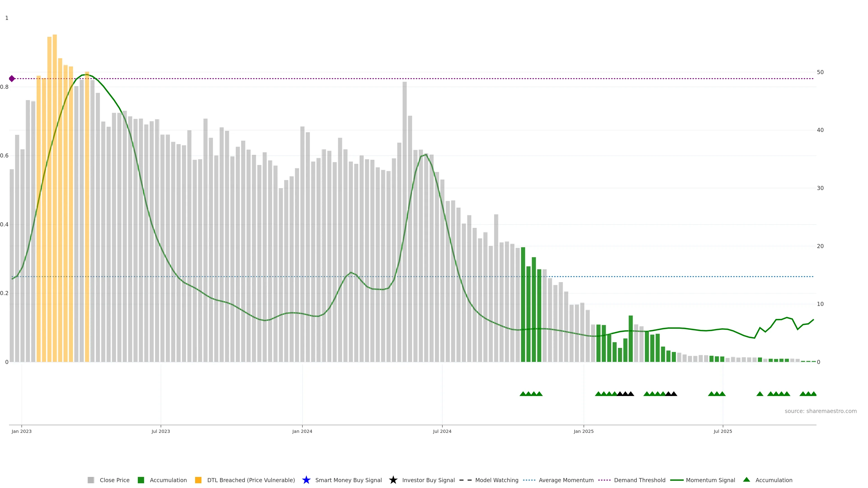Click the Jan 2023 axis label
This screenshot has height=488, width=868.
click(x=21, y=431)
